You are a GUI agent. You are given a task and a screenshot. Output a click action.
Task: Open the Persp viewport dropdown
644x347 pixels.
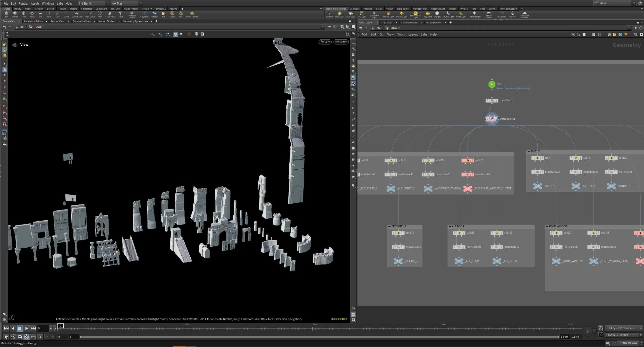pos(325,42)
